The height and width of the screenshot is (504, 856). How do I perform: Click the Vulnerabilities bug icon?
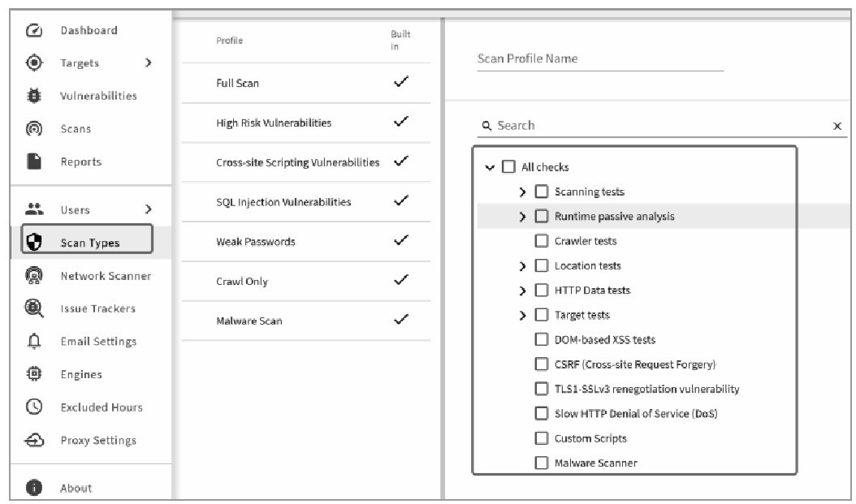pos(34,96)
